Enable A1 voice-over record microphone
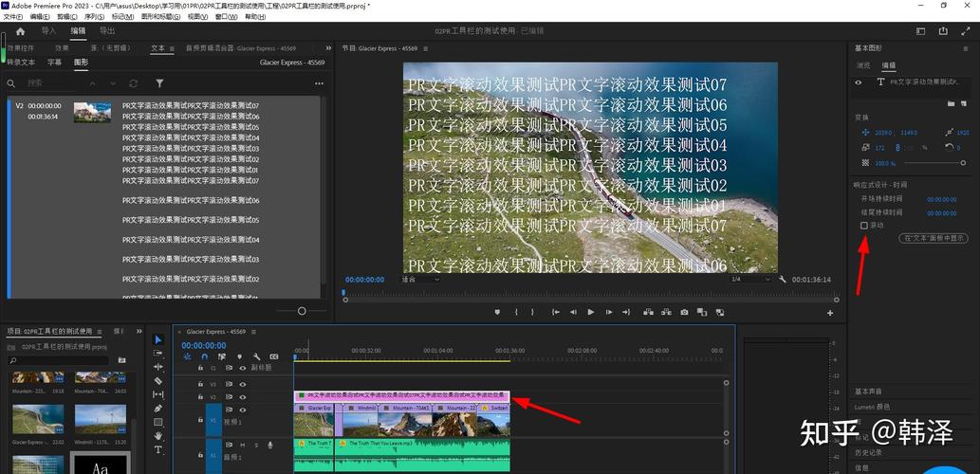This screenshot has width=980, height=474. [x=270, y=445]
